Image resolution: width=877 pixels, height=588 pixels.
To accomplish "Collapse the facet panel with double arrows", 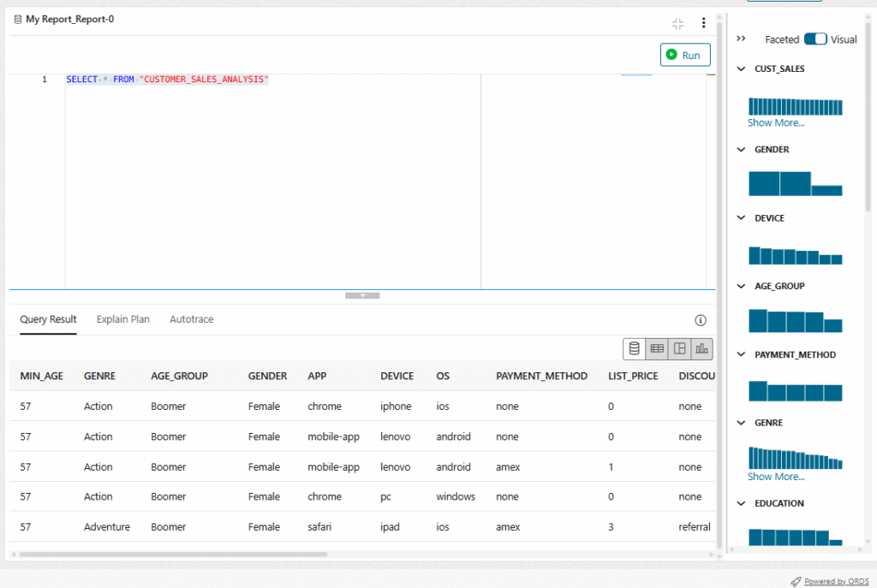I will pyautogui.click(x=741, y=39).
